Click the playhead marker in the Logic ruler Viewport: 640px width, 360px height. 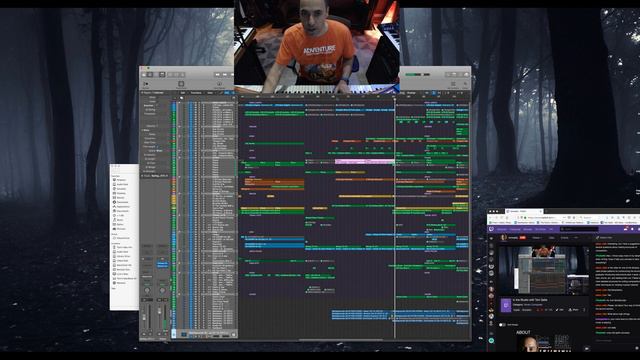(394, 98)
